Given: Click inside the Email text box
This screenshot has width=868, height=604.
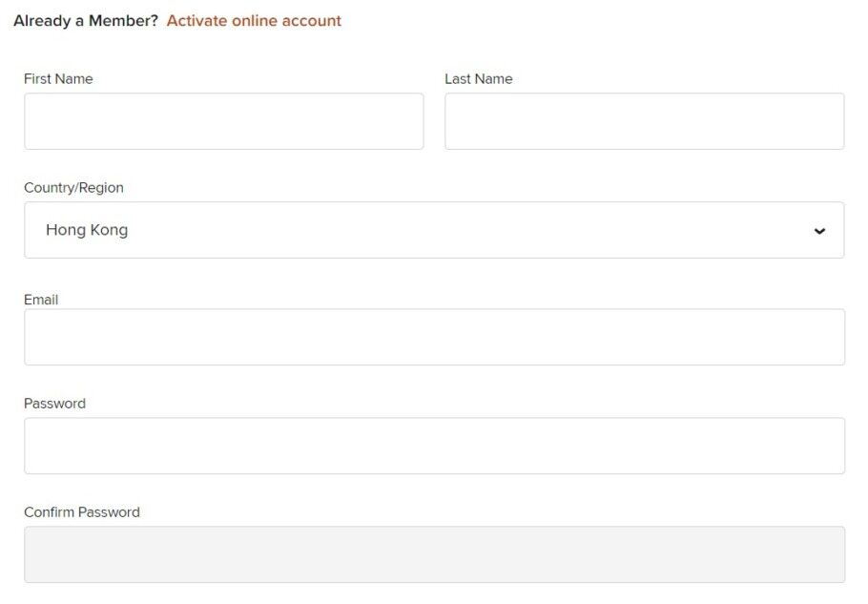Looking at the screenshot, I should click(435, 337).
